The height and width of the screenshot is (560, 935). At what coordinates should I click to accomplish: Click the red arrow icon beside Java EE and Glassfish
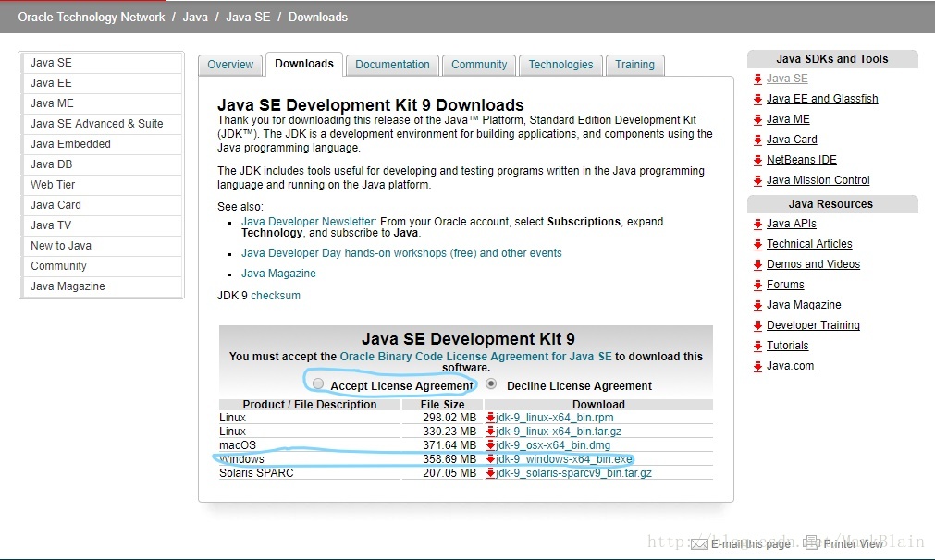[757, 100]
